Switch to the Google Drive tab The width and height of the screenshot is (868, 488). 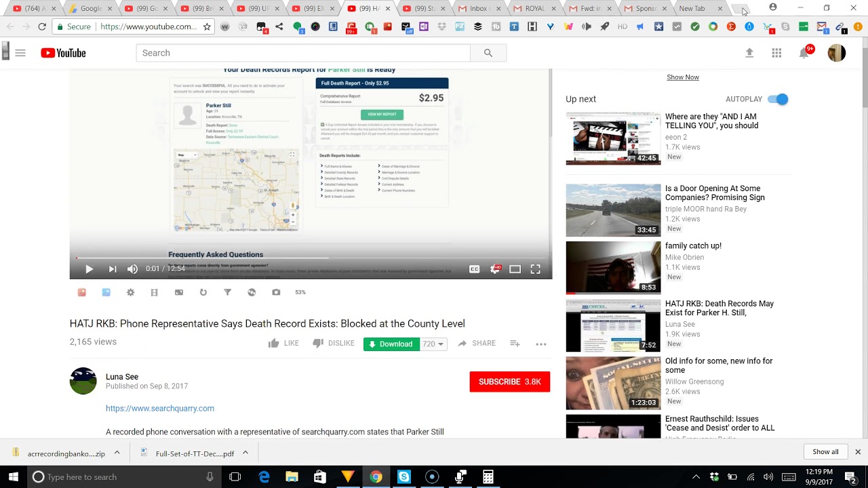tap(91, 9)
